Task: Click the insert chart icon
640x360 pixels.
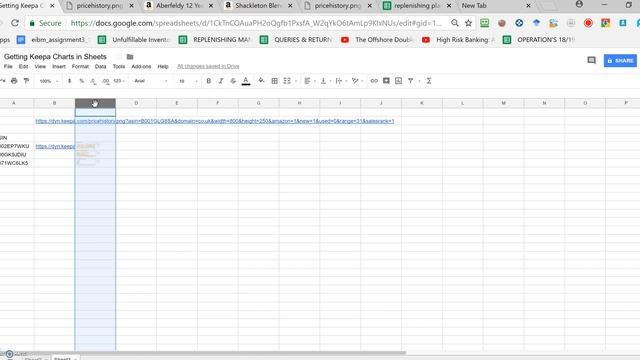Action: (398, 81)
